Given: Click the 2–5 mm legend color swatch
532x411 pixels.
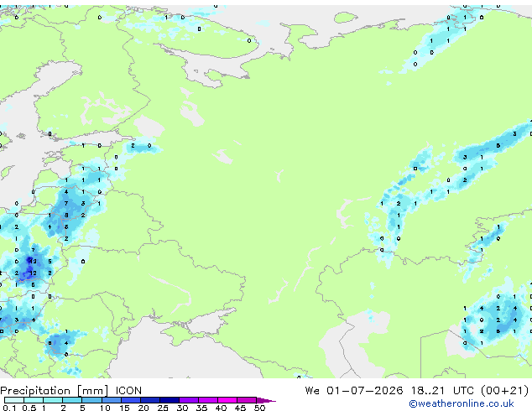Looking at the screenshot, I should (72, 400).
